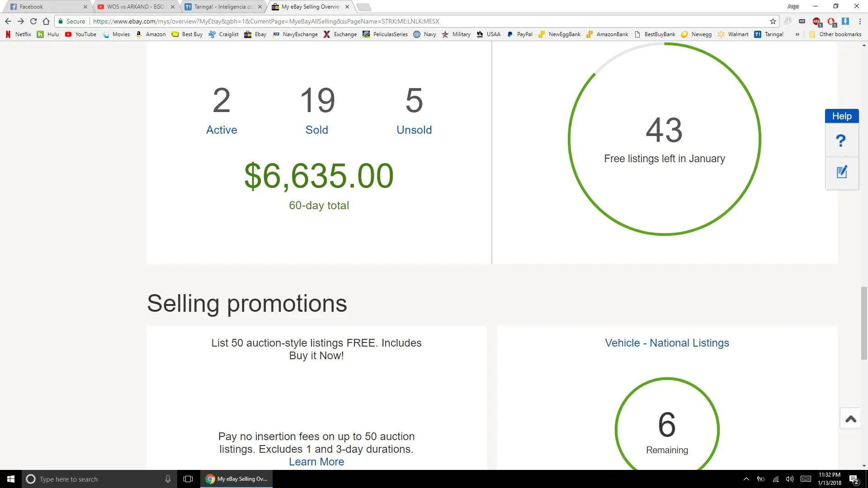The width and height of the screenshot is (868, 488).
Task: Open Vehicle - National Listings link
Action: (667, 343)
